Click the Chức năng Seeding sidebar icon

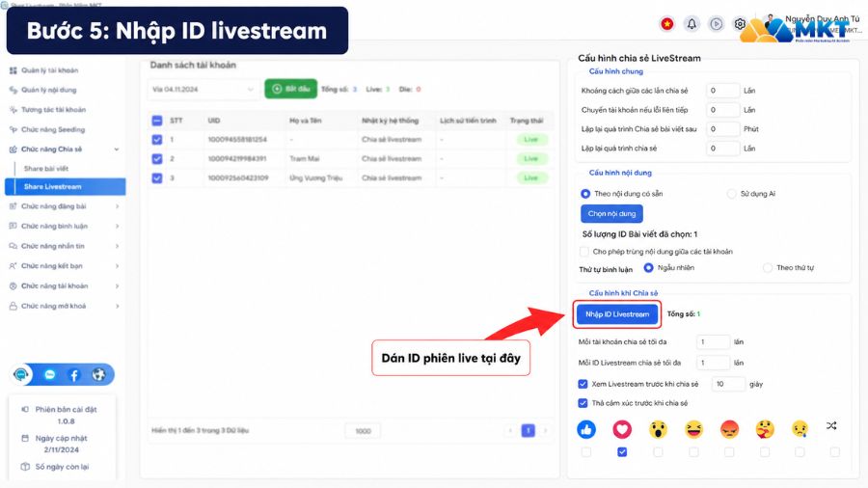click(14, 129)
